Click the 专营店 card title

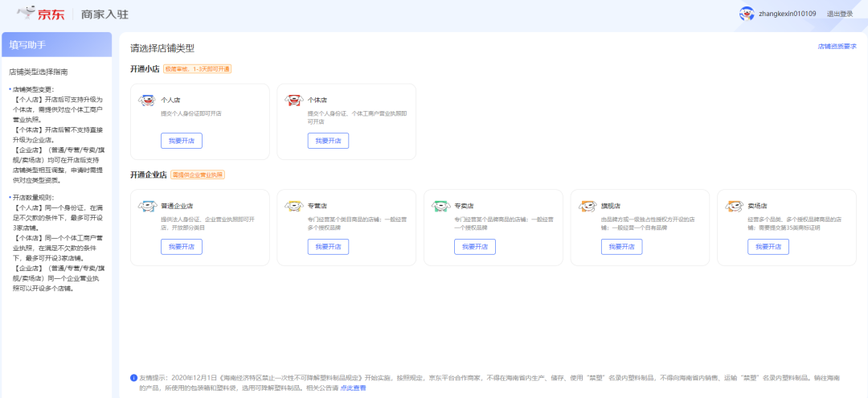coord(317,206)
